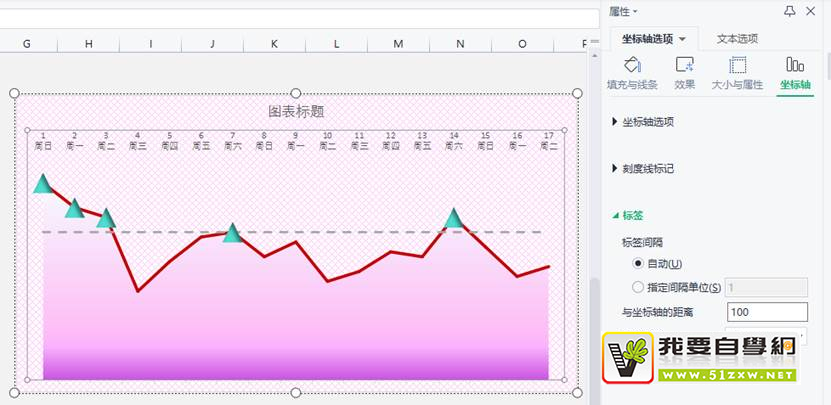Select the 坐标轴 (Axis) bar-chart icon
Screen dimensions: 831x405
pyautogui.click(x=795, y=74)
